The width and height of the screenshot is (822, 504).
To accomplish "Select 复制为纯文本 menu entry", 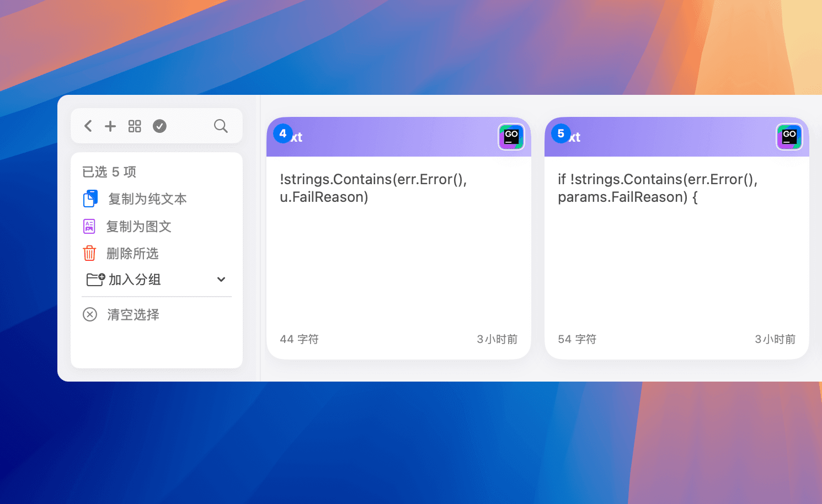I will pyautogui.click(x=147, y=199).
